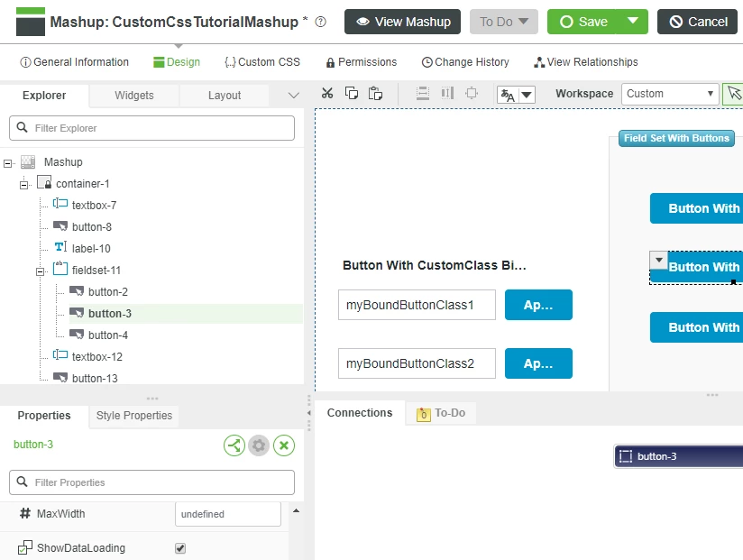
Task: Click the distribute horizontally alignment icon
Action: point(447,94)
